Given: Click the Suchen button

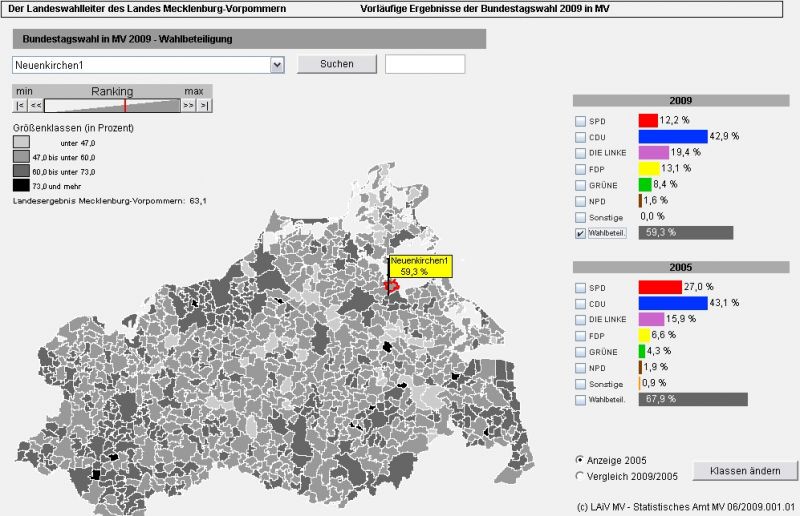Looking at the screenshot, I should point(337,64).
